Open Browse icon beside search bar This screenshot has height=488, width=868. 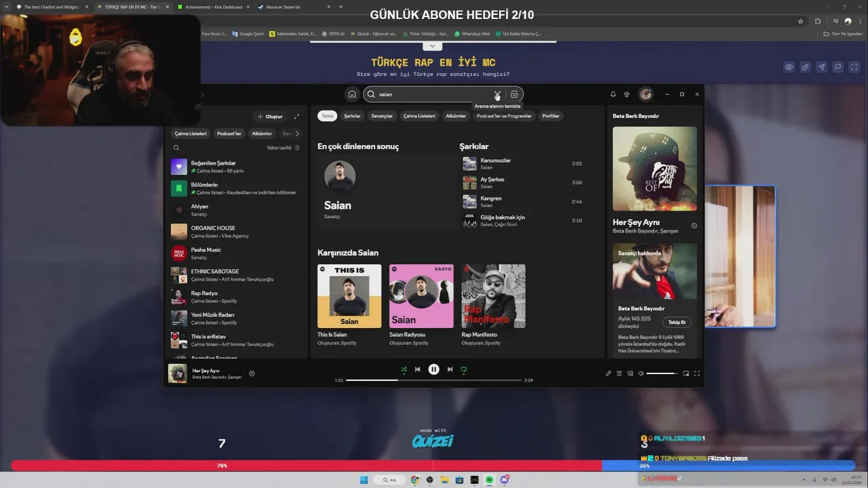[514, 94]
